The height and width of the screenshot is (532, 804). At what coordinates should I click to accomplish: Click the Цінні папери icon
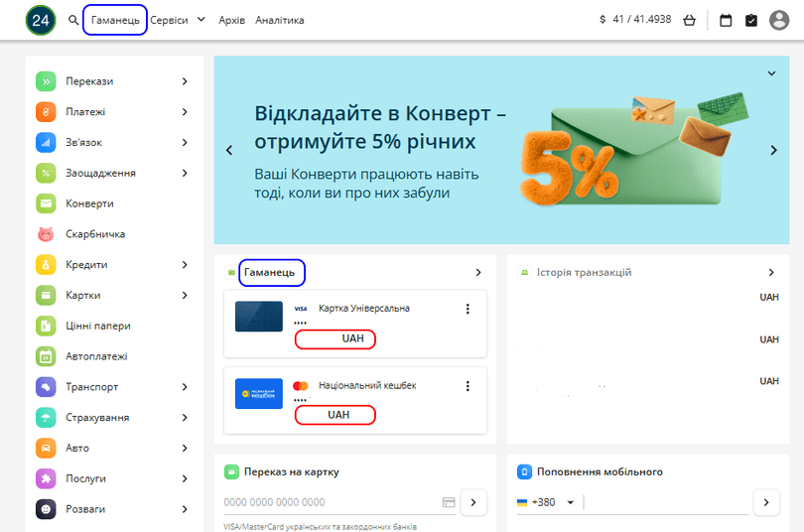[x=46, y=326]
